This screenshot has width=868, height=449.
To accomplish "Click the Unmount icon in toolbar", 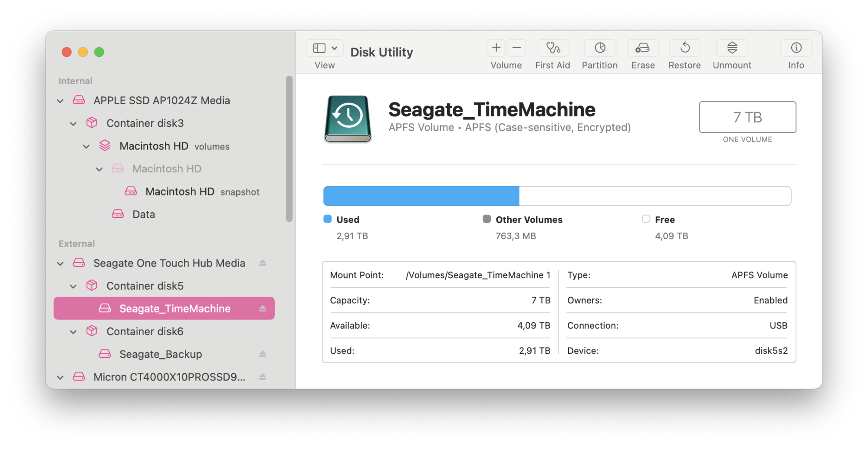I will [x=732, y=48].
